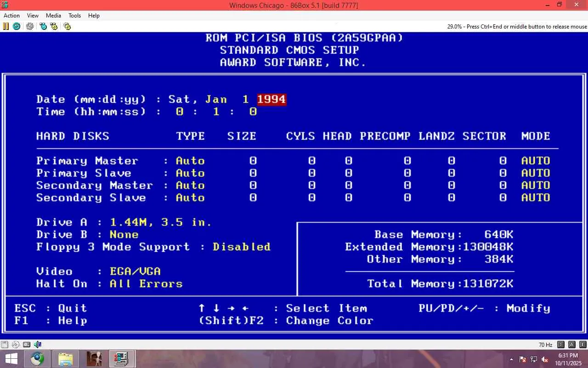588x368 pixels.
Task: Click the Num Lock indicator in status bar
Action: point(561,345)
